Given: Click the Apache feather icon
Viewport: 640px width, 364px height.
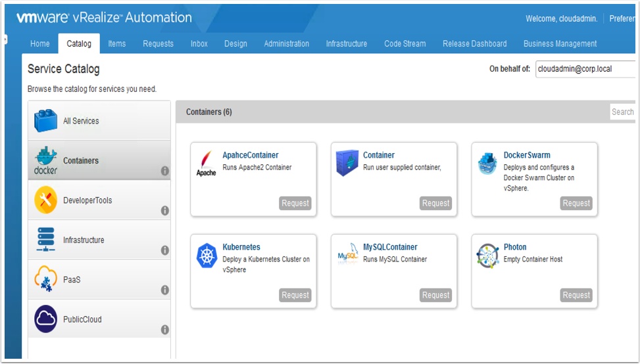Looking at the screenshot, I should click(206, 164).
